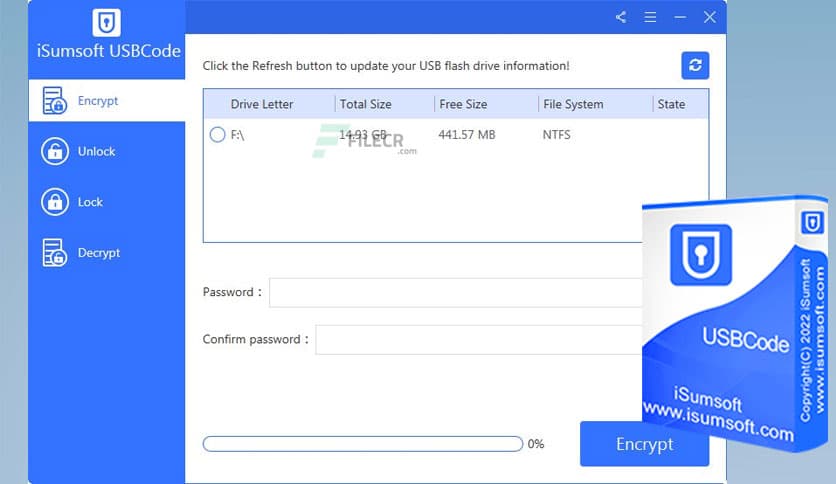Click the Encrypt sidebar icon
This screenshot has width=836, height=484.
tap(54, 100)
